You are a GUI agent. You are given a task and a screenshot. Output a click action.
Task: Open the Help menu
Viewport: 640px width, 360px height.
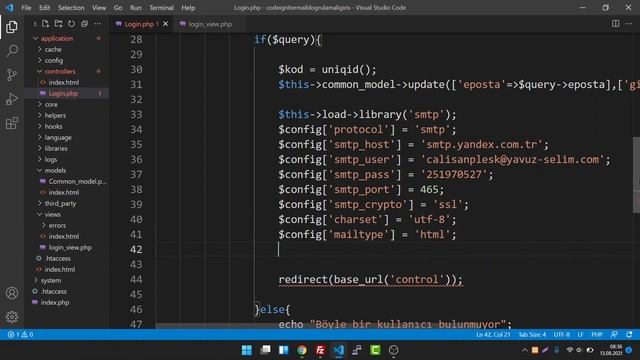pos(188,8)
